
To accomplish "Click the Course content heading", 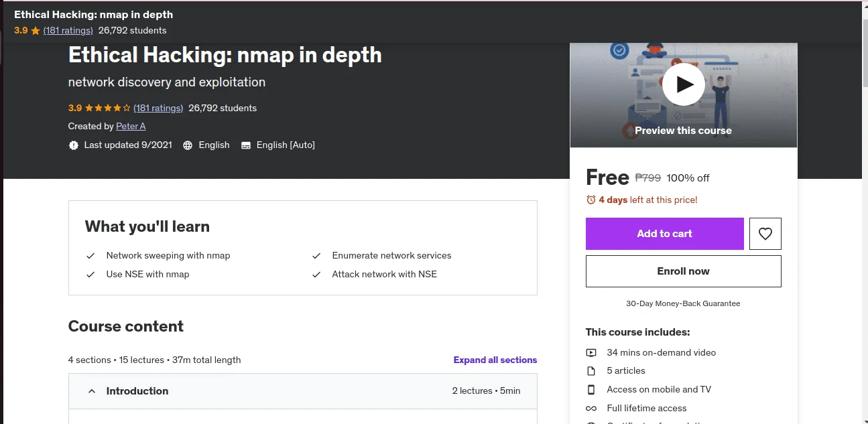I will tap(126, 326).
